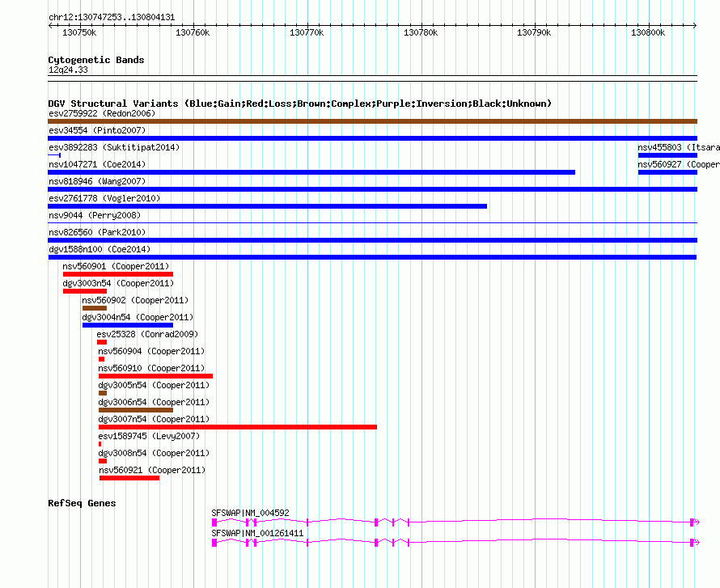The height and width of the screenshot is (588, 720).
Task: Click the esv3892283 (Suktitipat2014) label
Action: 114,147
